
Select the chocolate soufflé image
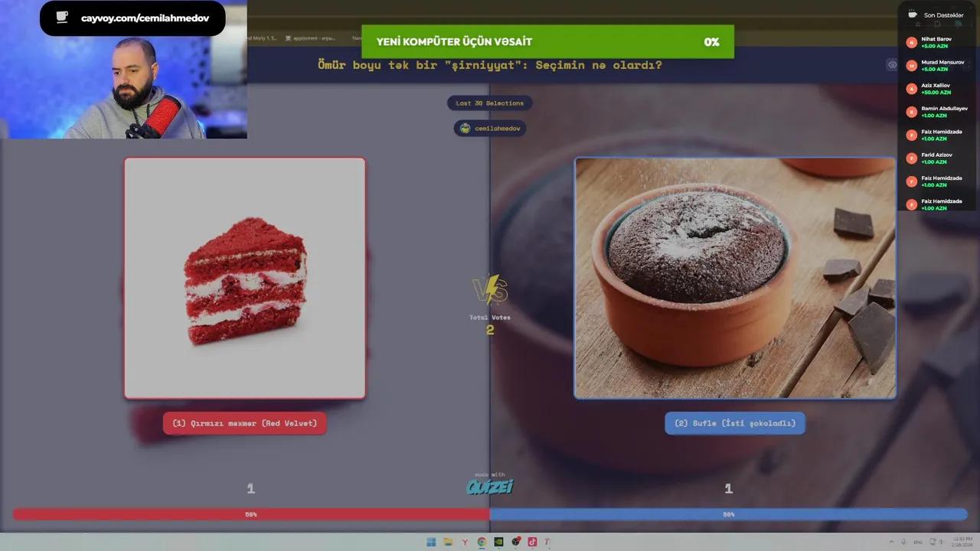[x=735, y=279]
